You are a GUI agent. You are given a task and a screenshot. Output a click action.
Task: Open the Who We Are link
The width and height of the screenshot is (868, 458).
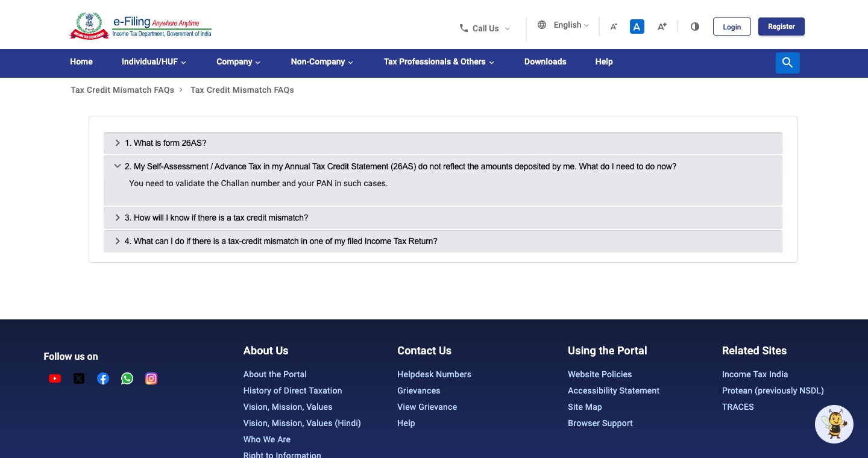(x=267, y=439)
